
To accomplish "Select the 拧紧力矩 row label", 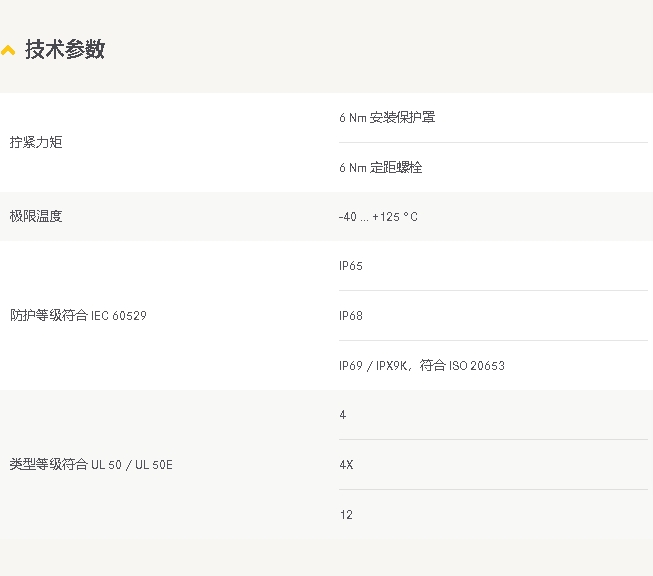I will tap(36, 142).
